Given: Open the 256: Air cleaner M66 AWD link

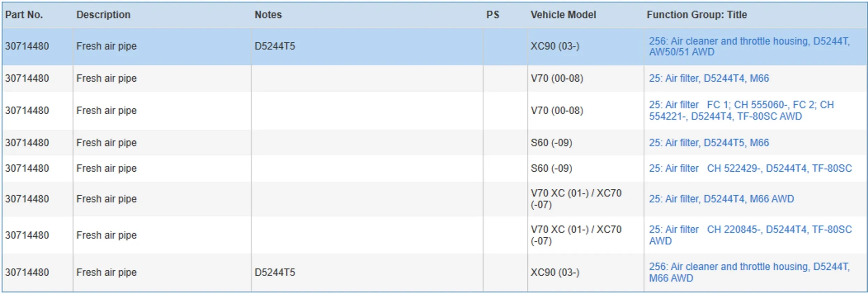Looking at the screenshot, I should pyautogui.click(x=749, y=272).
